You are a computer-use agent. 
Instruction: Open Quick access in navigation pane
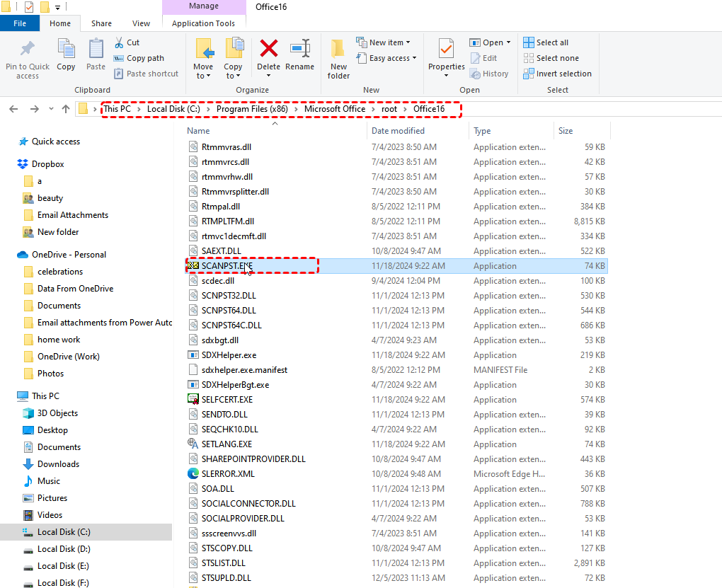point(56,142)
